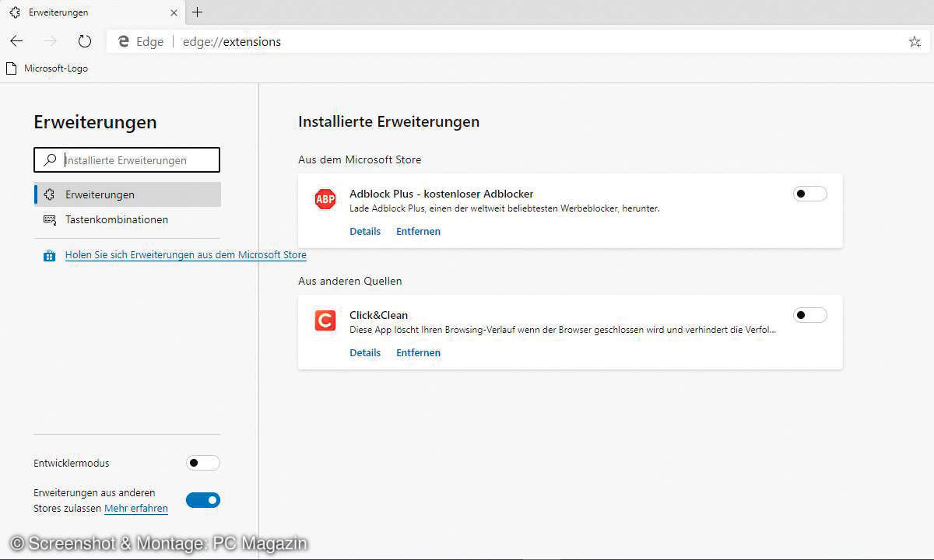Remove Adblock Plus via Entfernen
Image resolution: width=934 pixels, height=560 pixels.
point(418,231)
